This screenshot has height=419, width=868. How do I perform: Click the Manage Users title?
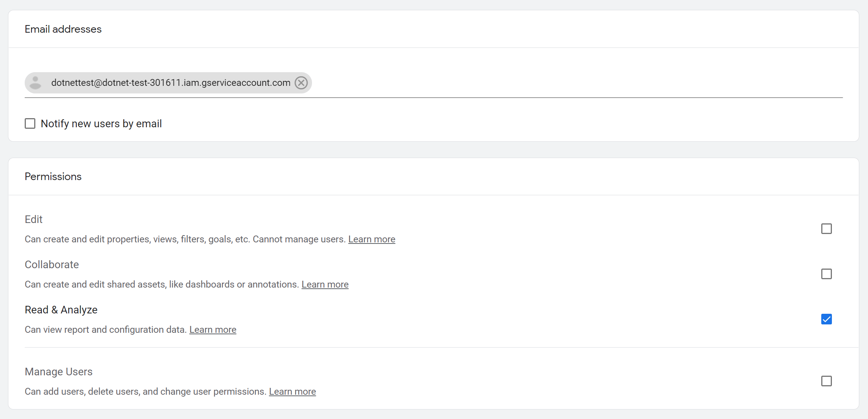(x=59, y=372)
